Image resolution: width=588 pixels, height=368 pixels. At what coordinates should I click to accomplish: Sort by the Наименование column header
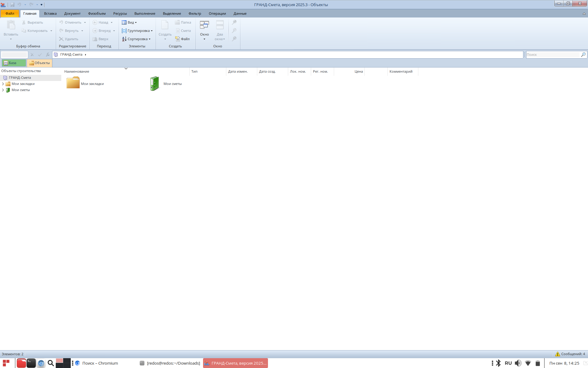point(77,71)
